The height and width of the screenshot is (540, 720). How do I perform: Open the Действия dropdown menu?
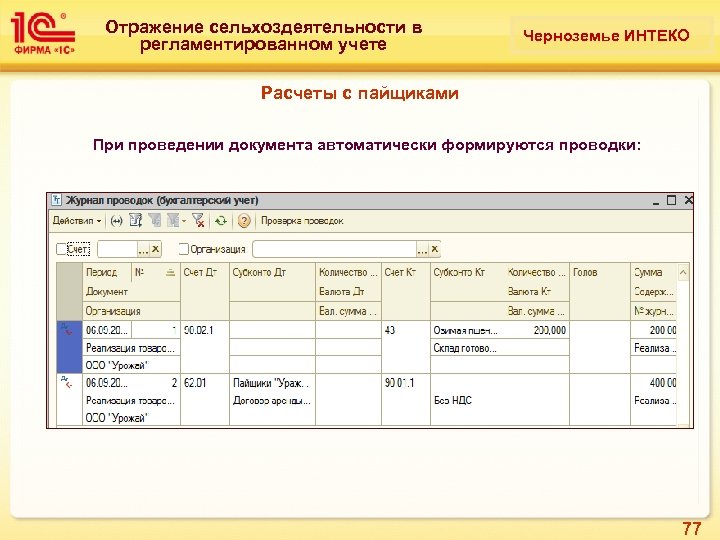pyautogui.click(x=77, y=221)
